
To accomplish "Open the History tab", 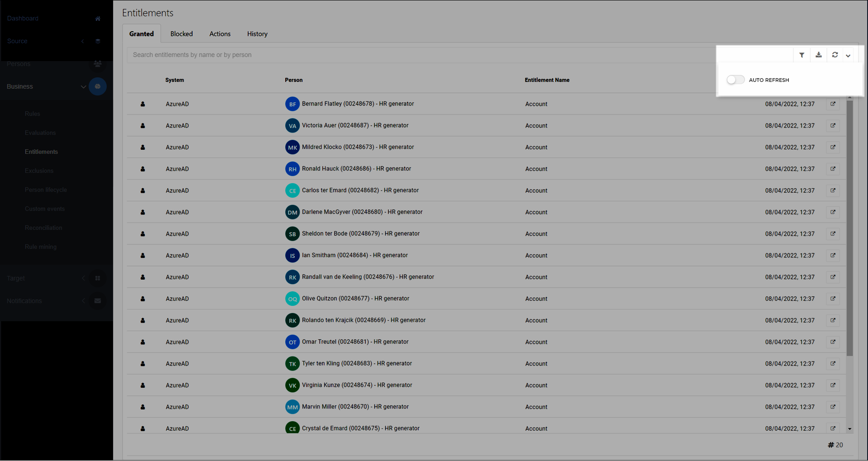I will point(257,34).
